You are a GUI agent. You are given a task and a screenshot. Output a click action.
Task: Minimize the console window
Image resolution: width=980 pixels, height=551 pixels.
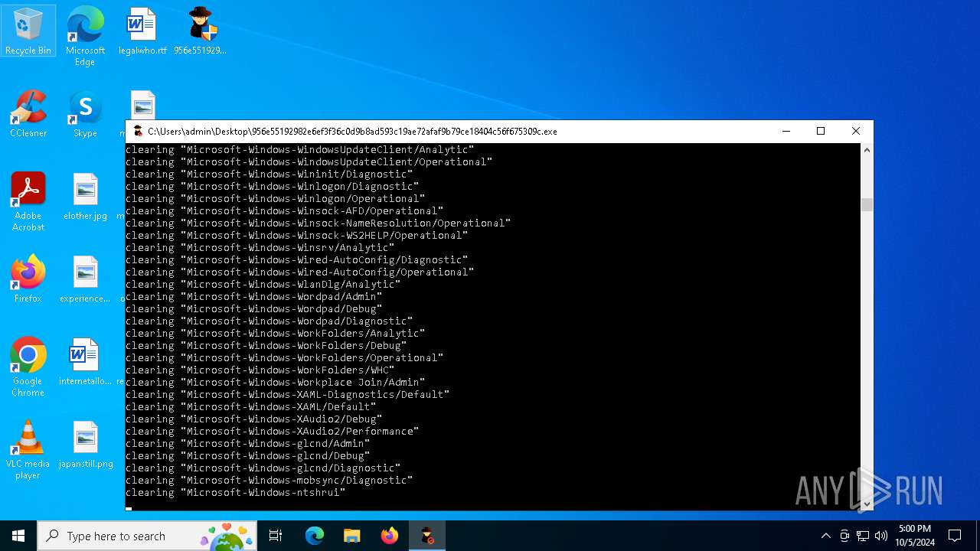(786, 132)
